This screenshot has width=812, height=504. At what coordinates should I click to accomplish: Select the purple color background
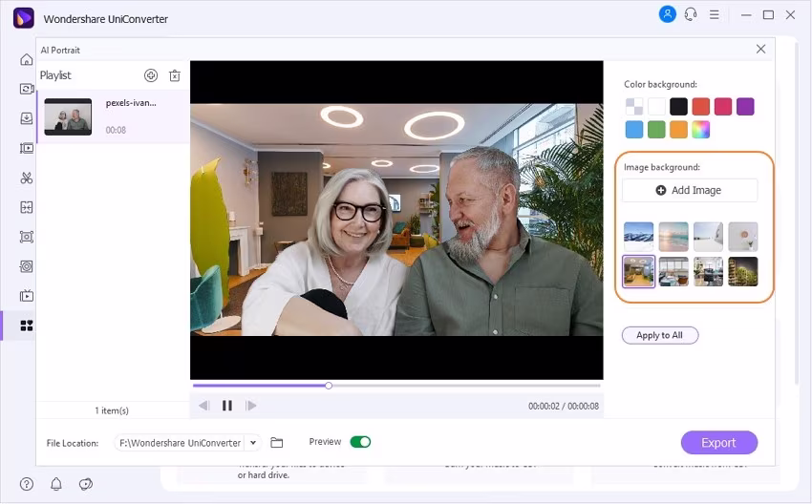tap(745, 107)
